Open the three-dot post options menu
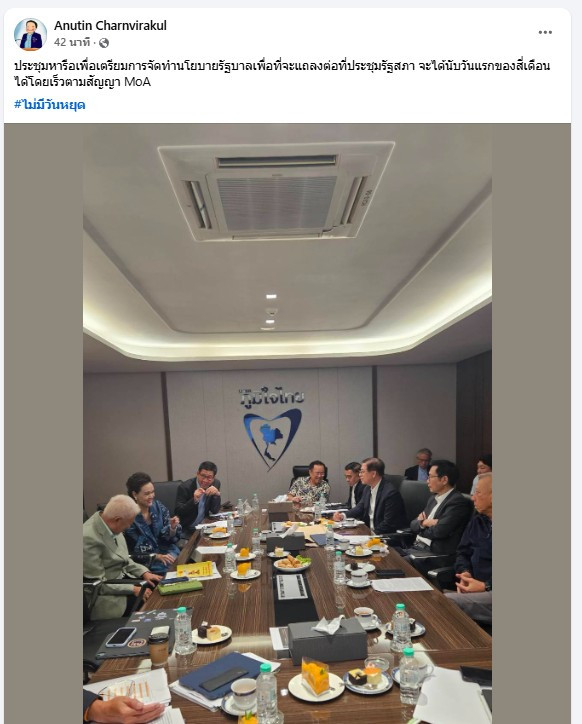The width and height of the screenshot is (582, 724). 545,32
